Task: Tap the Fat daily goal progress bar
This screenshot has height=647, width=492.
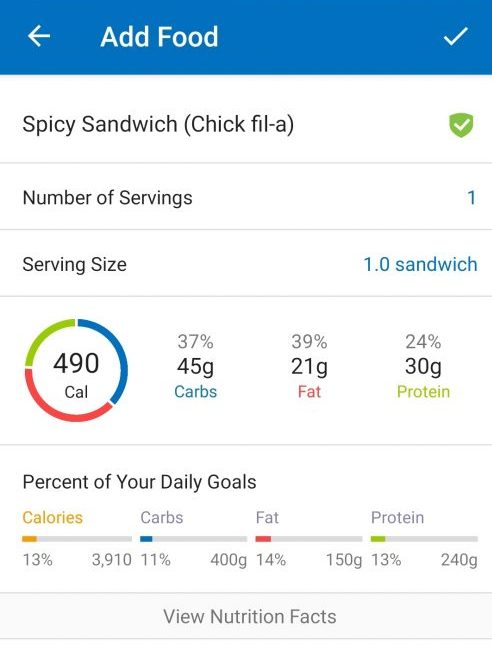Action: point(309,539)
